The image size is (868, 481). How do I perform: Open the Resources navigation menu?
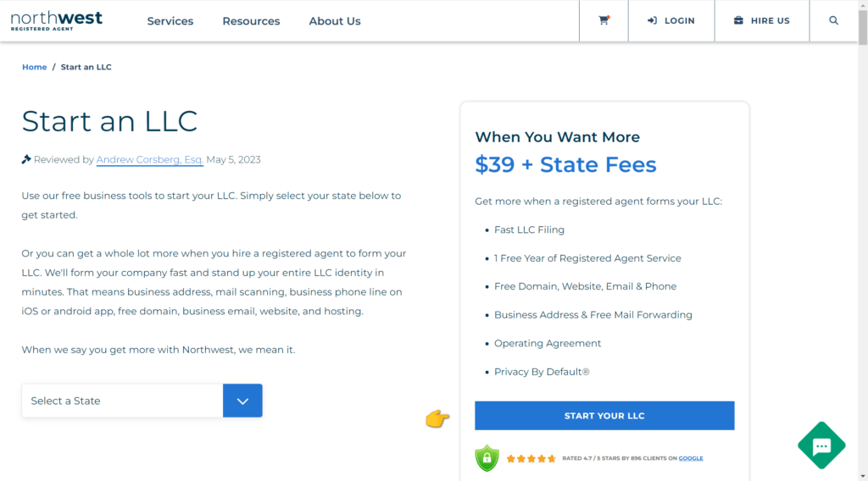point(251,21)
